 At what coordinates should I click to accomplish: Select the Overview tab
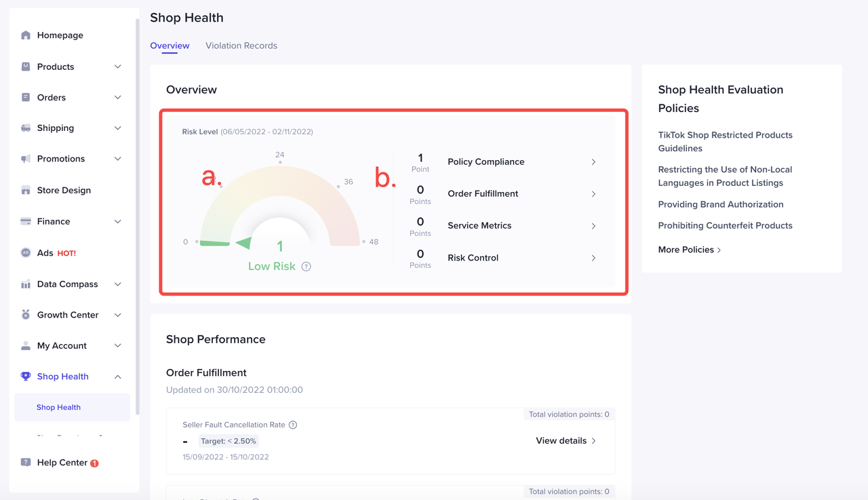[170, 45]
